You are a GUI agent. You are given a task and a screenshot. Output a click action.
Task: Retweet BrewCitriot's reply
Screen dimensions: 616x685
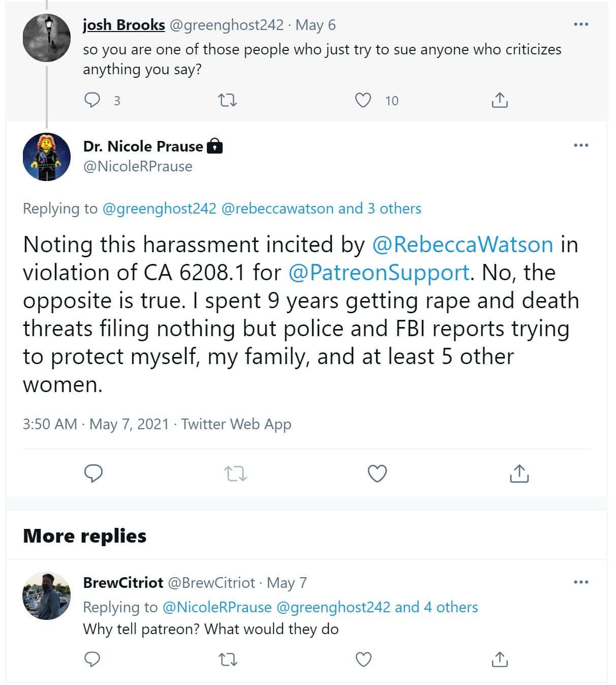tap(227, 660)
